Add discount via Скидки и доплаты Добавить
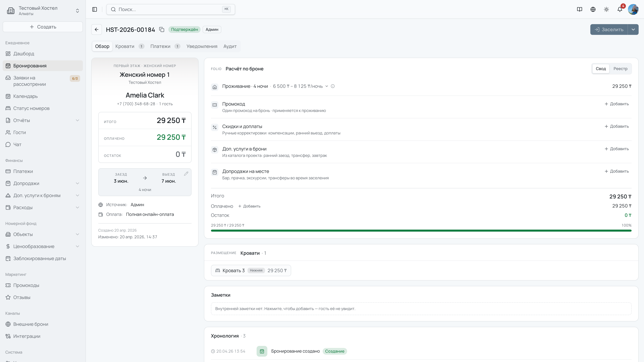644x362 pixels. coord(616,126)
